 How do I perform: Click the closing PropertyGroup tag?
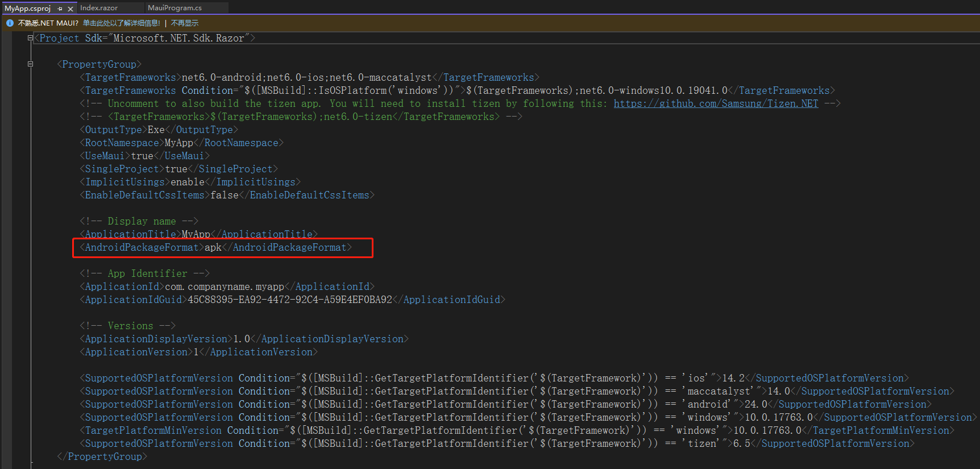102,456
